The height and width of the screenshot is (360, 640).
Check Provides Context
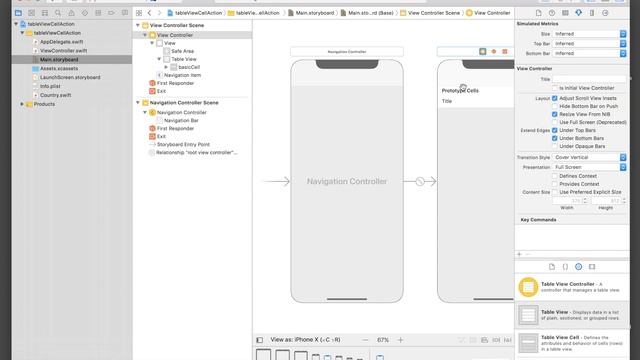point(555,184)
